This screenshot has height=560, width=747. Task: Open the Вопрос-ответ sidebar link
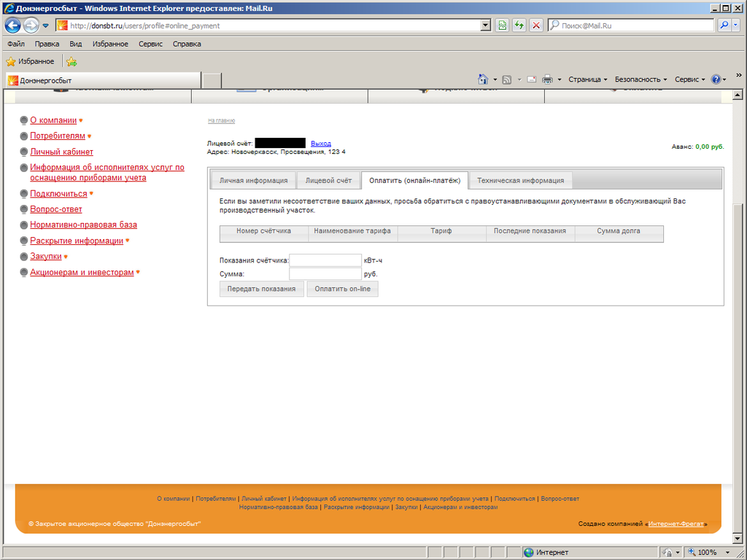(55, 209)
